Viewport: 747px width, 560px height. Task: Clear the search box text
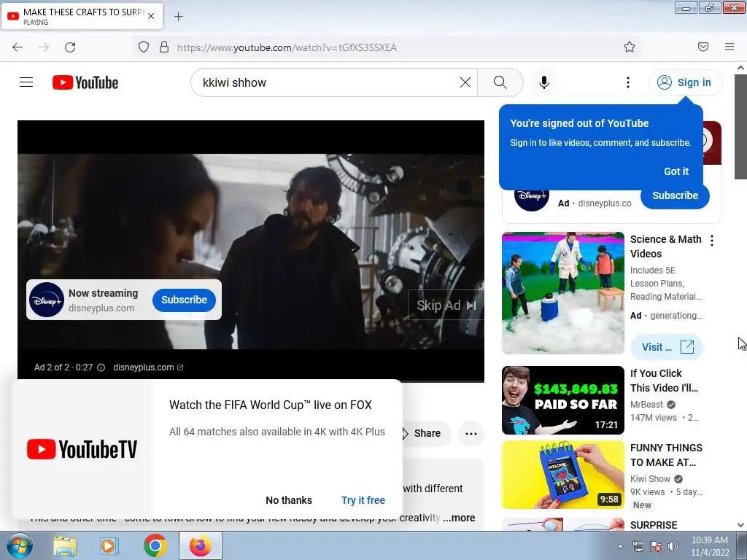(465, 82)
